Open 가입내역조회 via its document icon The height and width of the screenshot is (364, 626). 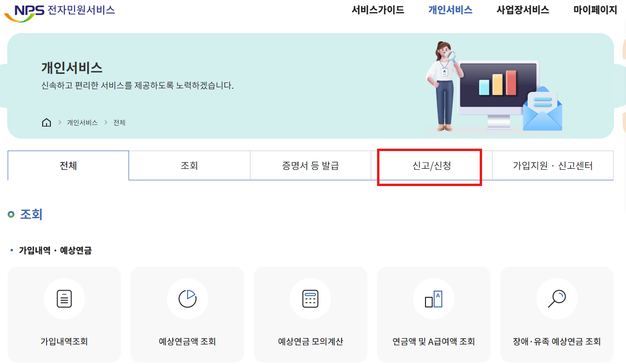coord(64,298)
